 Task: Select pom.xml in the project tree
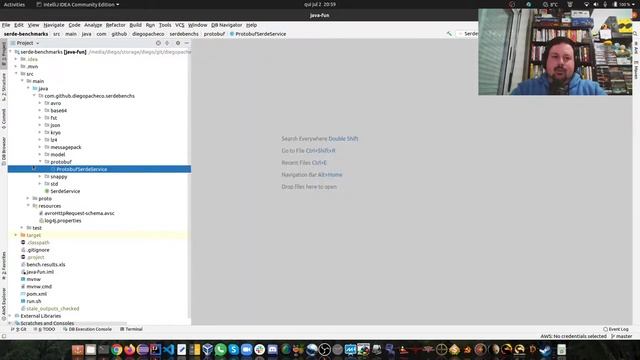point(36,294)
